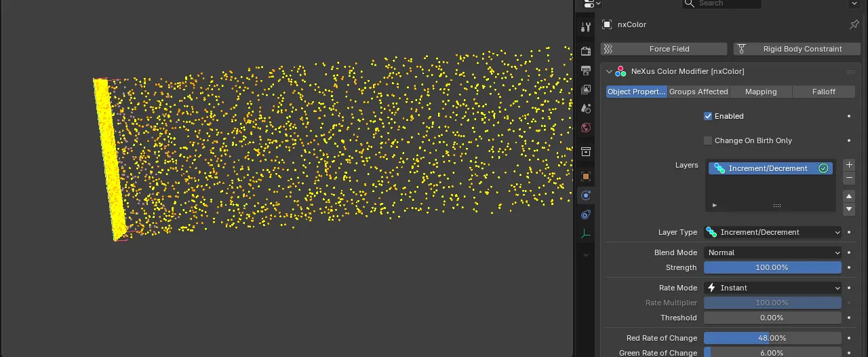
Task: Switch to the Groups Affected tab
Action: (x=698, y=92)
